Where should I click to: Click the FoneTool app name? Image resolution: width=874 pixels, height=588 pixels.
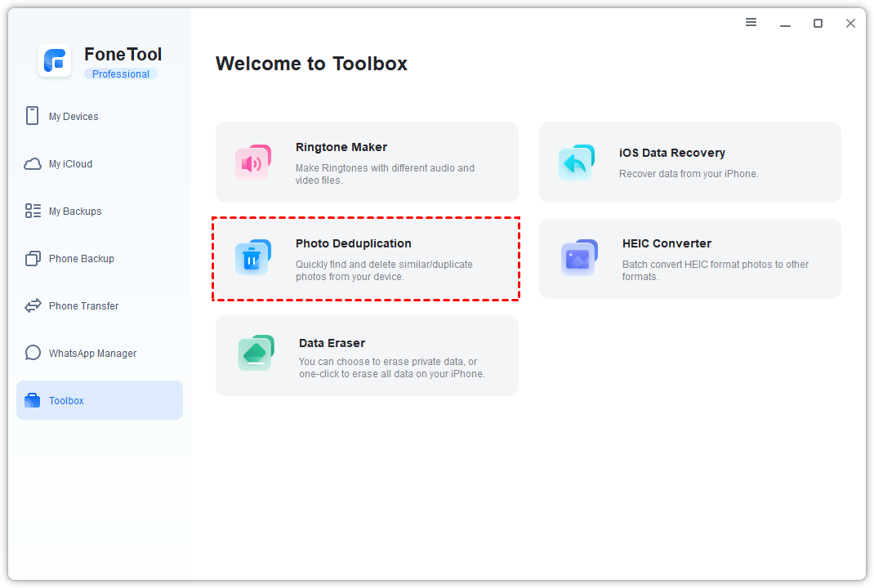pyautogui.click(x=123, y=54)
